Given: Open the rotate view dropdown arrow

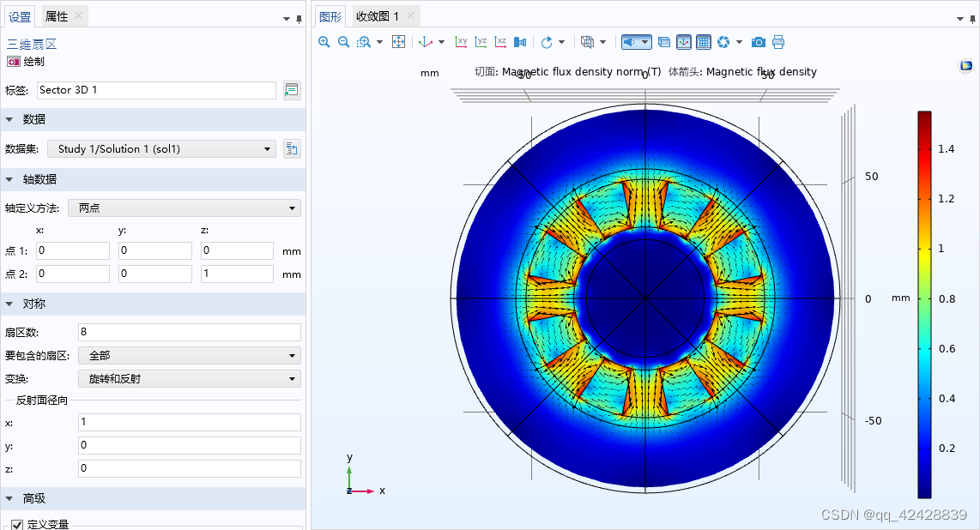Looking at the screenshot, I should click(x=561, y=42).
